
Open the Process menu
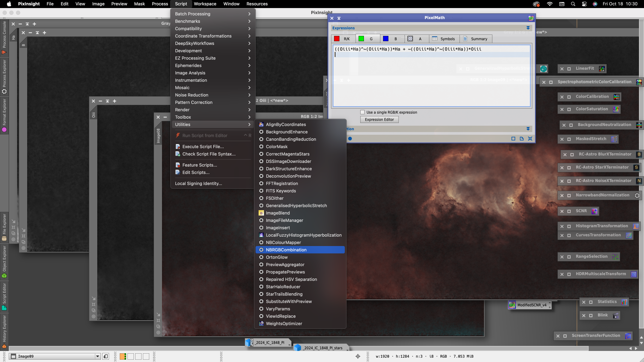160,4
